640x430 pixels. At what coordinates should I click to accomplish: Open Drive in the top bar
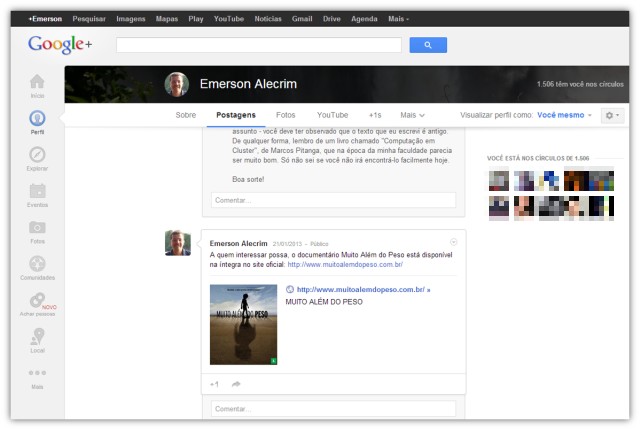(332, 19)
